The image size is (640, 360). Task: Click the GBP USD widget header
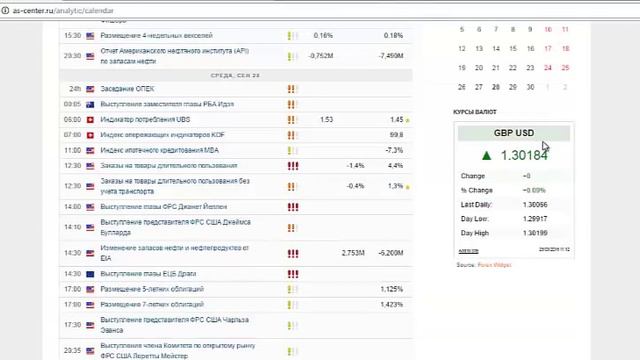pyautogui.click(x=513, y=133)
